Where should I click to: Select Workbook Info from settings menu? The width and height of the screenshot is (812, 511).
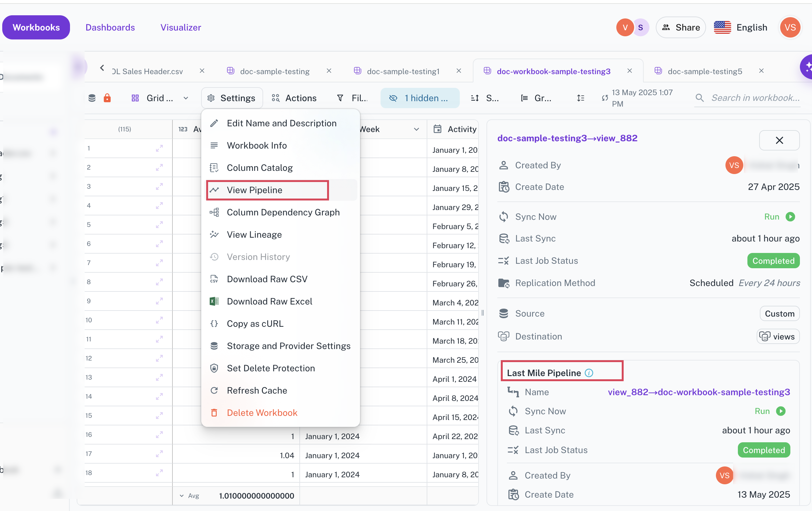(x=281, y=145)
